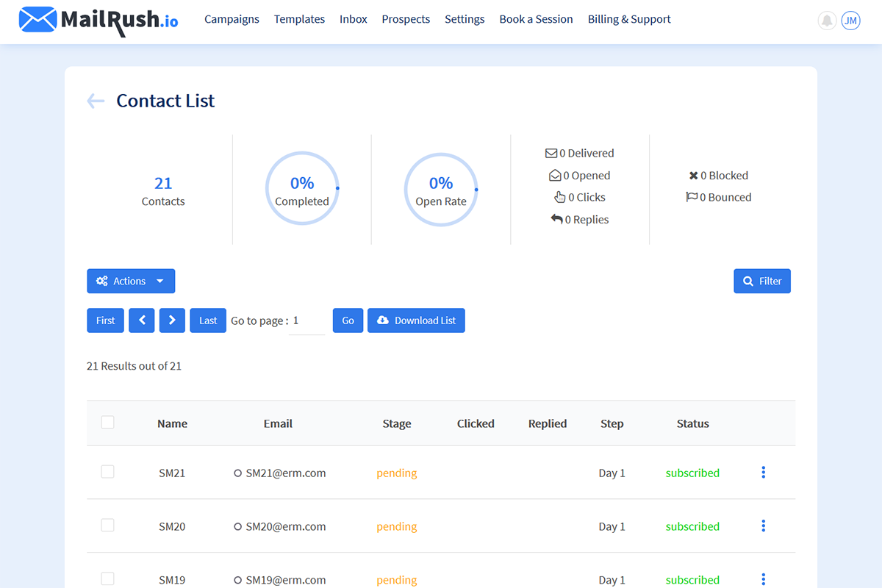Go to previous page with left chevron
The width and height of the screenshot is (882, 588).
click(x=142, y=320)
